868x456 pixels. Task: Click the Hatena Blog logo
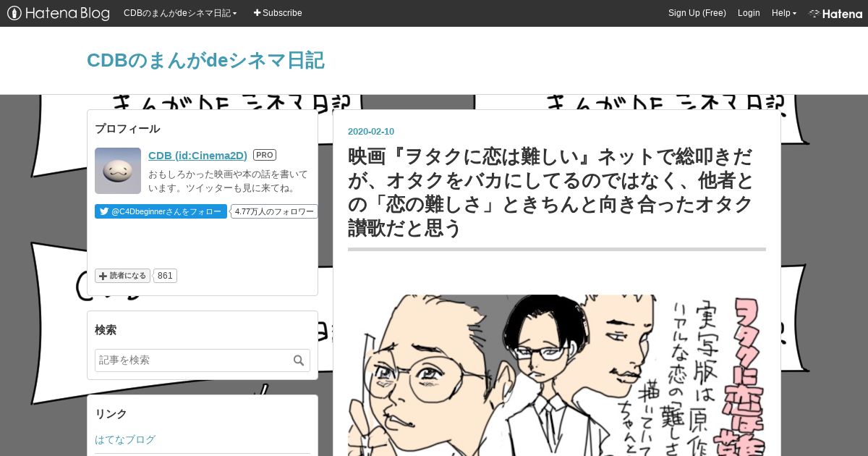pyautogui.click(x=59, y=13)
